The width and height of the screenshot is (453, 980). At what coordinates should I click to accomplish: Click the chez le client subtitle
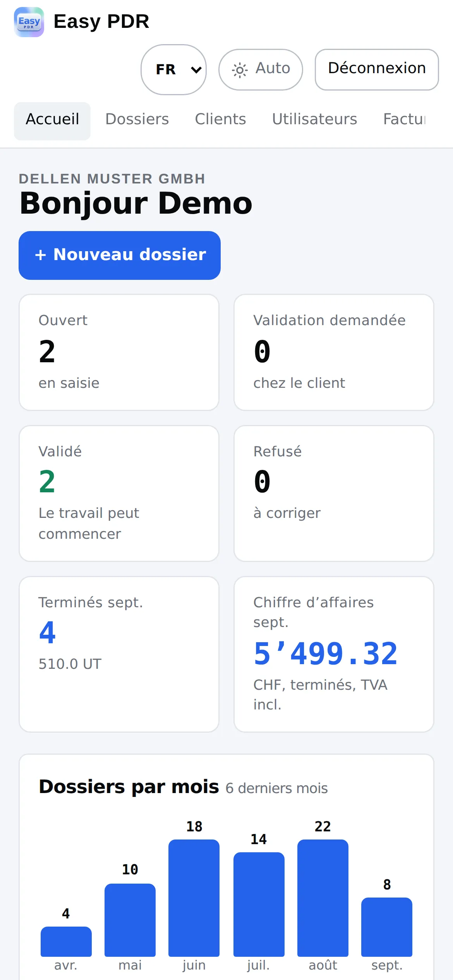pos(299,383)
